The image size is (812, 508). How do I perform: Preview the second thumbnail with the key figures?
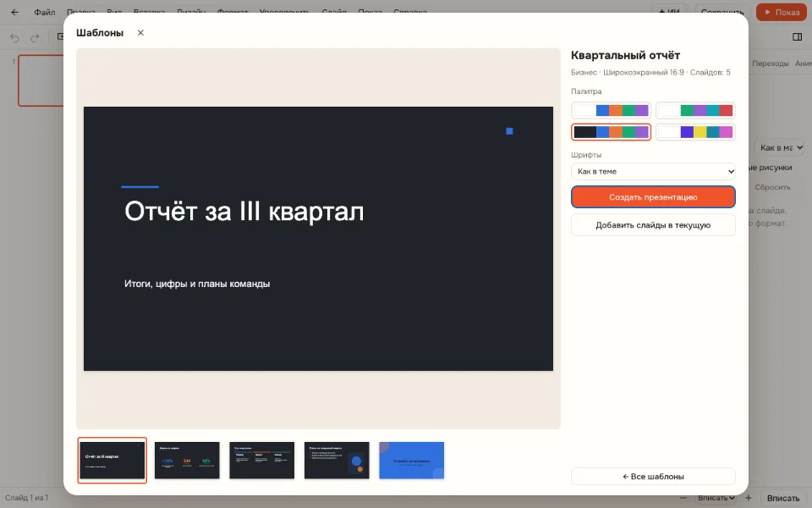click(187, 461)
